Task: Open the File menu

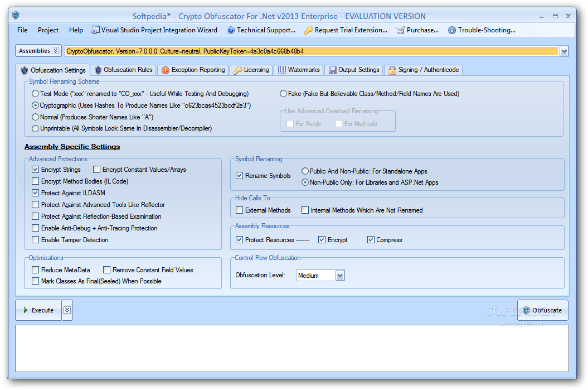Action: (x=22, y=30)
